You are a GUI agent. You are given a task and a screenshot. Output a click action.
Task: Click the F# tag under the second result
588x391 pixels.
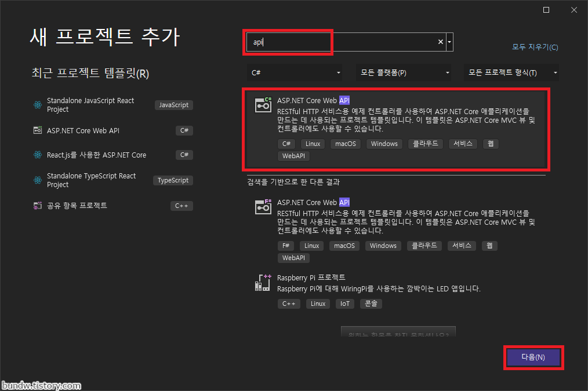click(x=286, y=246)
